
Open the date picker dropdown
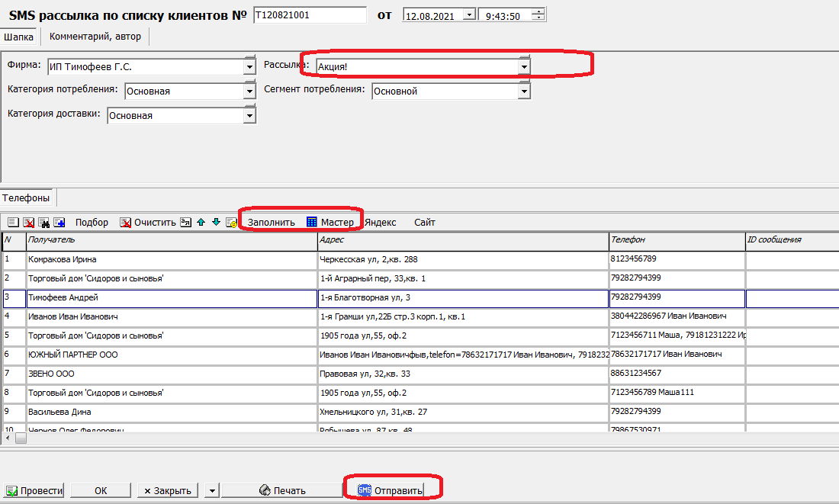(469, 15)
